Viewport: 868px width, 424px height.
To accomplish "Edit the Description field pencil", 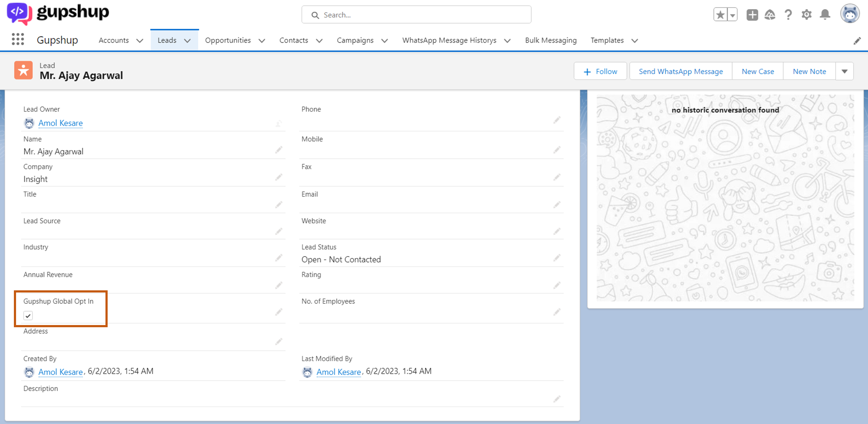I will coord(557,399).
